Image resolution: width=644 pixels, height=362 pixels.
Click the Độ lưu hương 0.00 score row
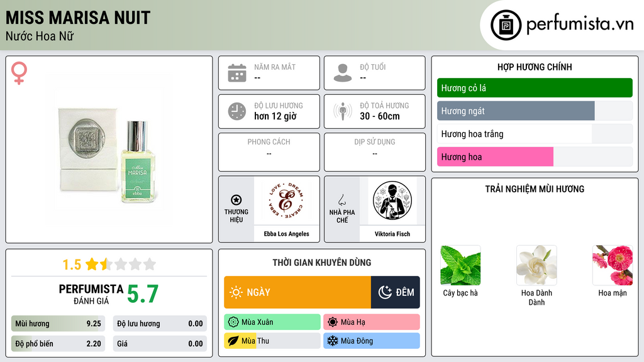160,324
